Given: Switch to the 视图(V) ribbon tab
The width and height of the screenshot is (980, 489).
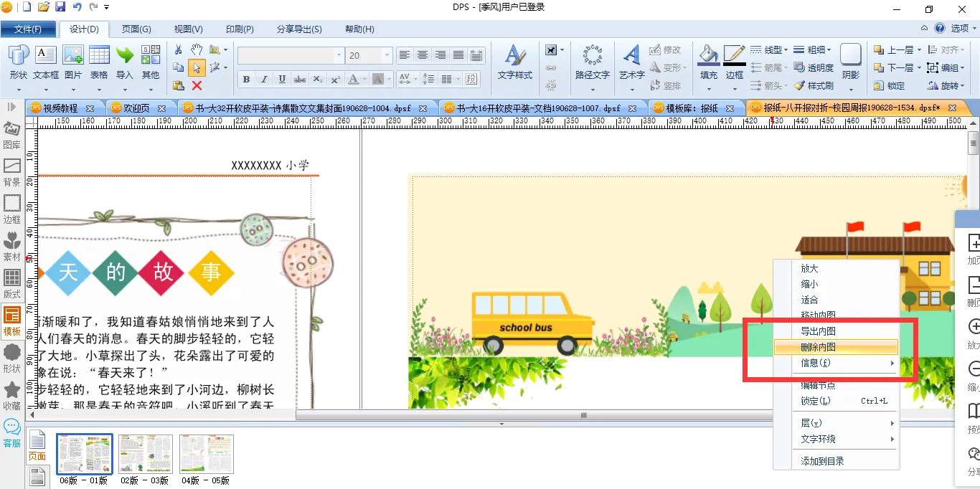Looking at the screenshot, I should (188, 29).
